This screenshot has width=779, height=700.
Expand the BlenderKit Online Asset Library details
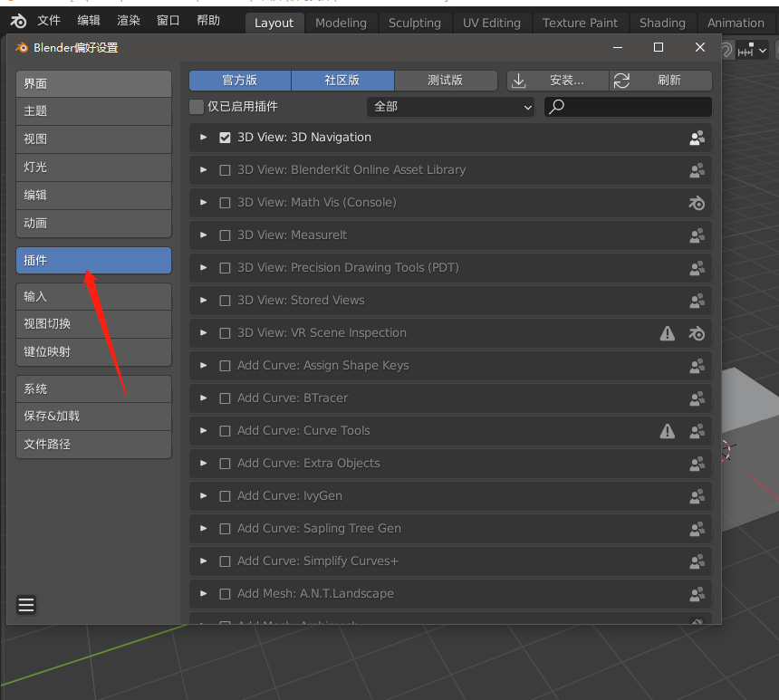click(203, 170)
